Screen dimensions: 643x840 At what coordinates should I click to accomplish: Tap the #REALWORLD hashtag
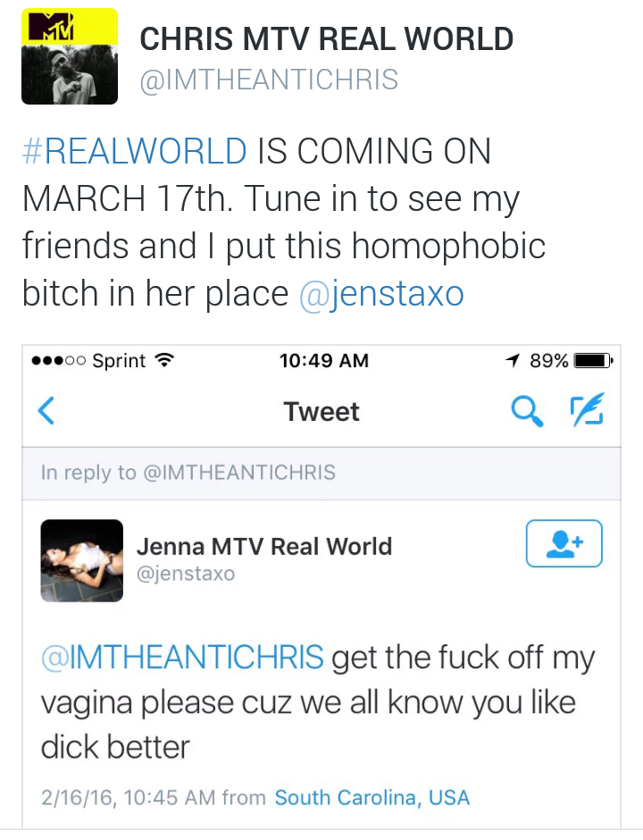tap(134, 151)
